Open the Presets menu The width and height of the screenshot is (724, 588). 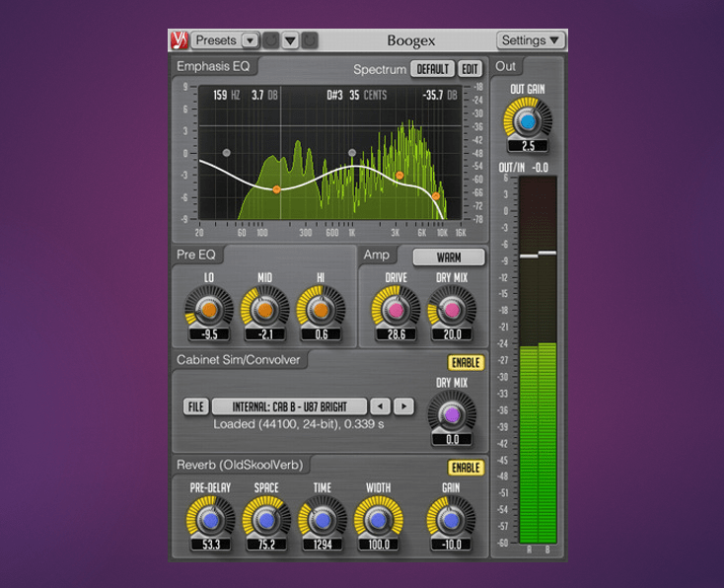pos(216,40)
